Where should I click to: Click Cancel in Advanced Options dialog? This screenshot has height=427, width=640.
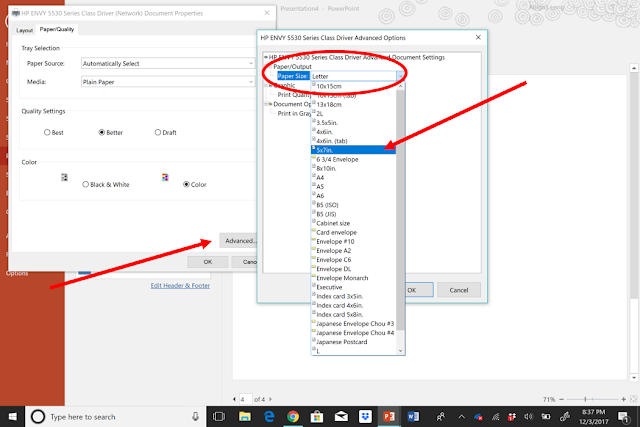459,290
